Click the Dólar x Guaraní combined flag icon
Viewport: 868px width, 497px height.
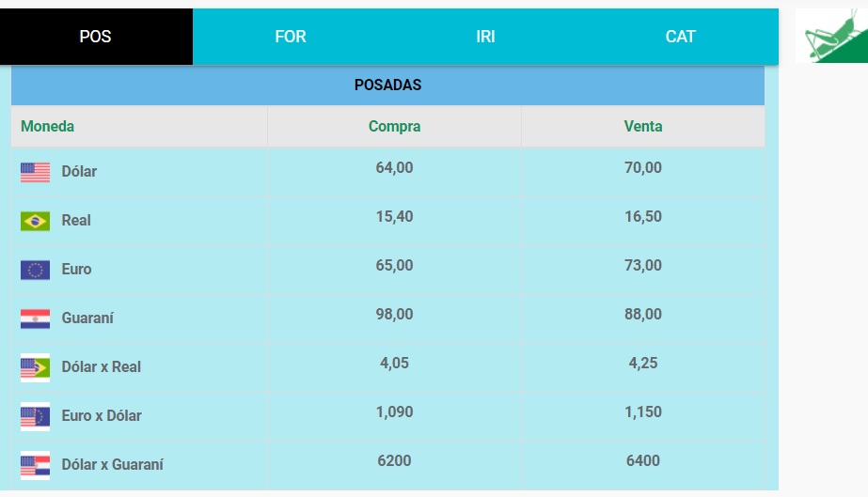[35, 465]
